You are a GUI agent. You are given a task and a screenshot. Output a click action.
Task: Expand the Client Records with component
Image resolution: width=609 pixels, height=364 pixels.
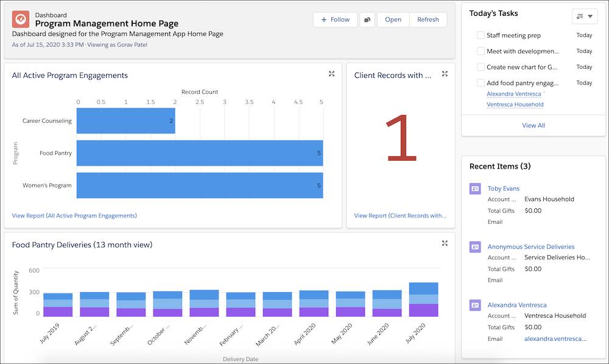[445, 74]
